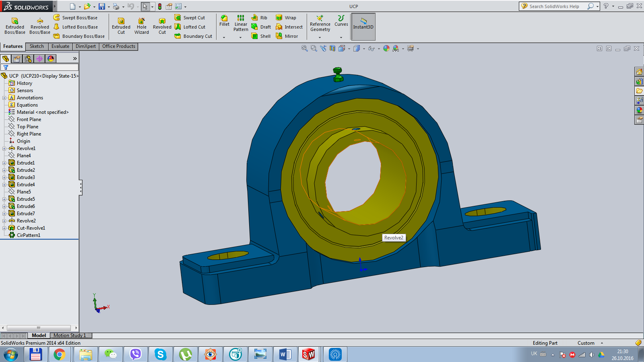Apply the Fillet tool
The image size is (644, 362).
[x=224, y=21]
